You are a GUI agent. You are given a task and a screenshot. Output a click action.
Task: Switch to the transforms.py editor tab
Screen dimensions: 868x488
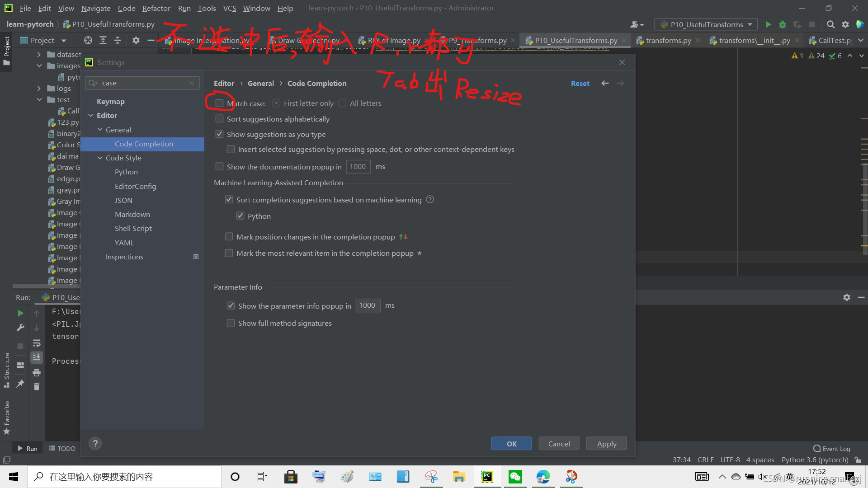coord(668,40)
